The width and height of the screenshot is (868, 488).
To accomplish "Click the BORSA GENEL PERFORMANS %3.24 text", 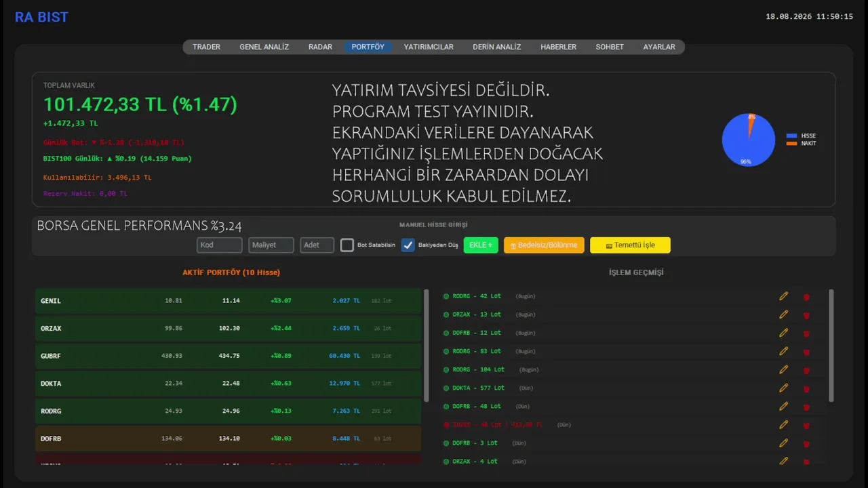I will (139, 226).
